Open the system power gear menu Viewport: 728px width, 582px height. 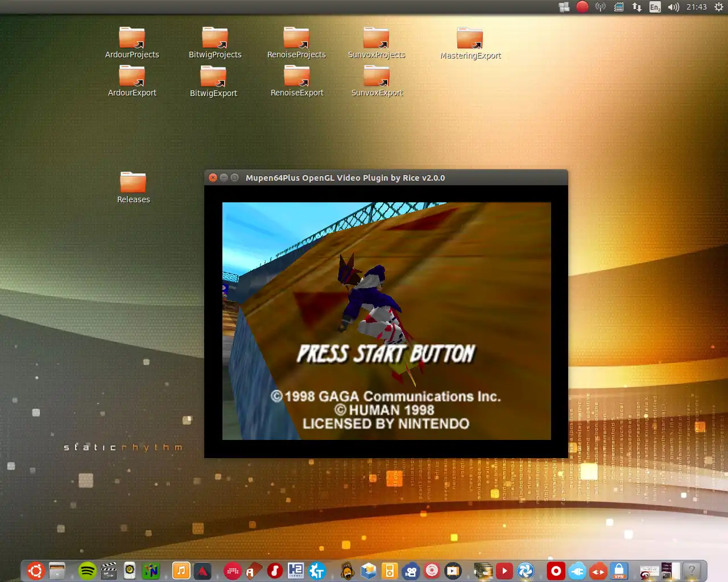[719, 7]
